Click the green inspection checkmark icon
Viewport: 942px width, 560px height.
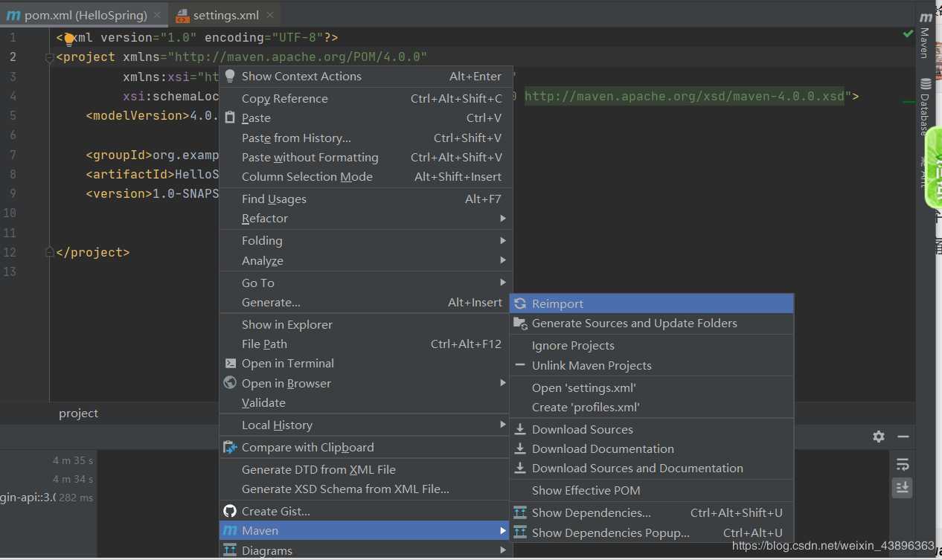(908, 33)
